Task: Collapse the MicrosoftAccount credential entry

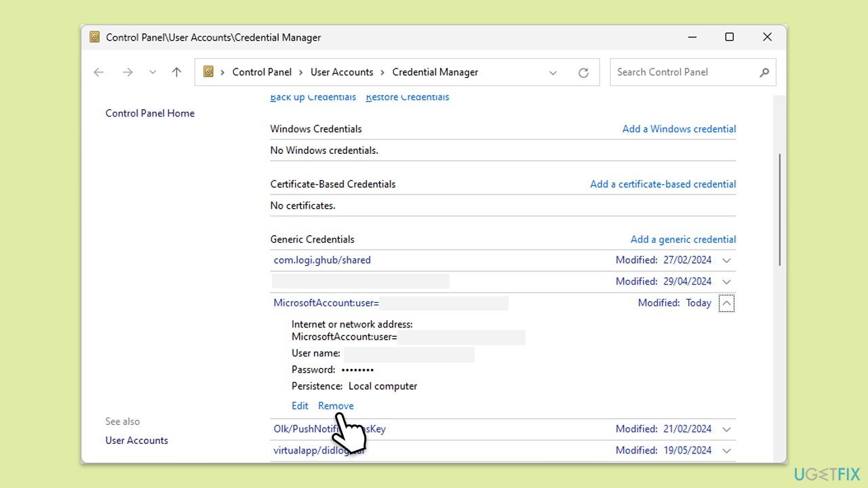Action: coord(726,304)
